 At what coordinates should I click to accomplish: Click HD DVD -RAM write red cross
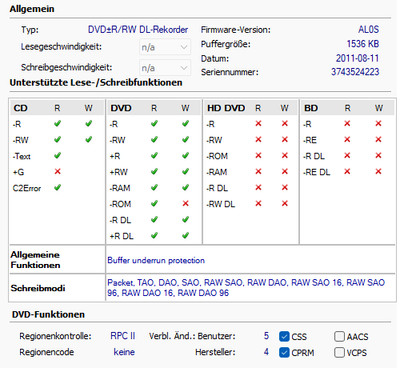click(x=284, y=171)
